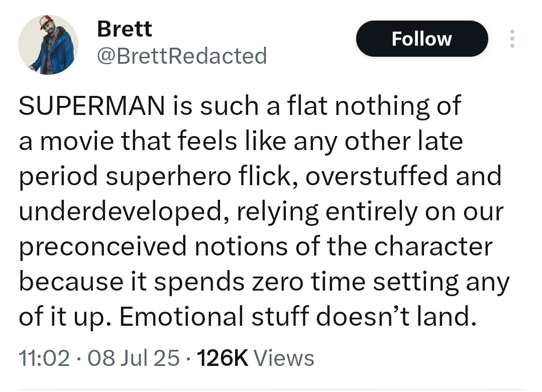Click the word SUPERMAN in the tweet
The height and width of the screenshot is (392, 542).
click(92, 106)
